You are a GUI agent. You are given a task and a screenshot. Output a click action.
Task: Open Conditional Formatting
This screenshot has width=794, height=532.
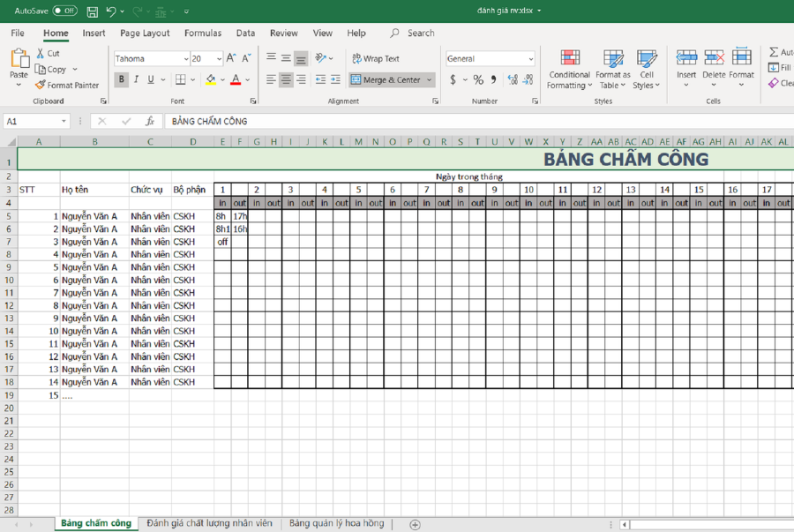[570, 70]
